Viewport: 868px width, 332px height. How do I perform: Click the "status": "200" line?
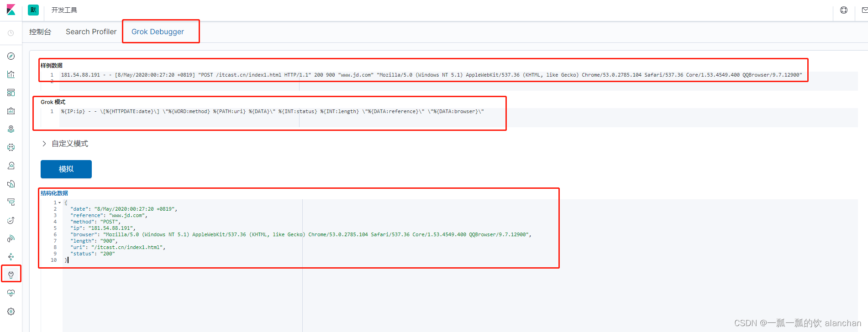92,254
